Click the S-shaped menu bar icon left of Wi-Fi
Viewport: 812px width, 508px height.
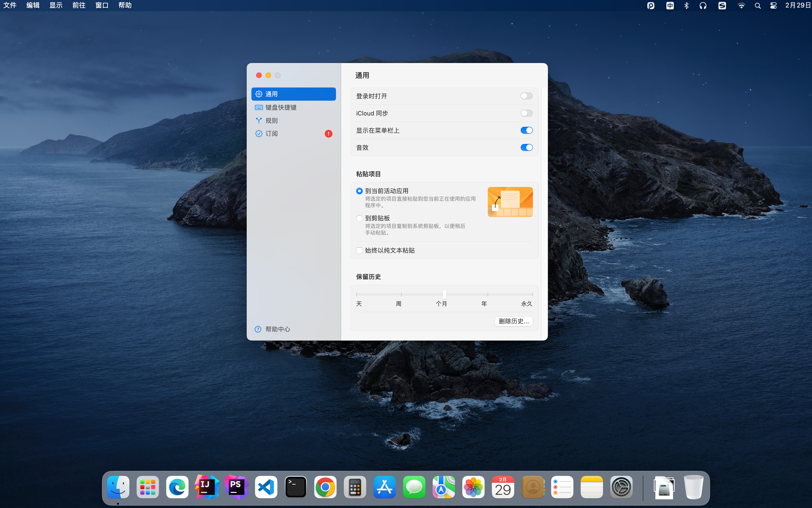tap(722, 6)
